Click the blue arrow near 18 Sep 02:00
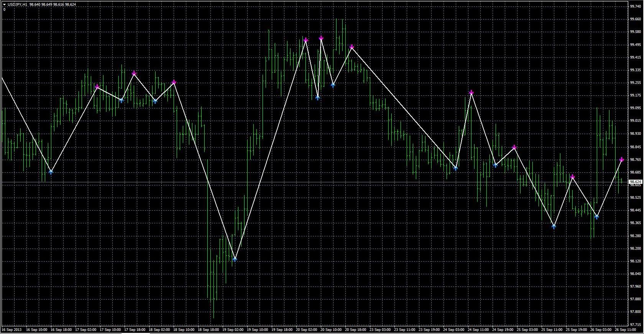 [x=155, y=102]
